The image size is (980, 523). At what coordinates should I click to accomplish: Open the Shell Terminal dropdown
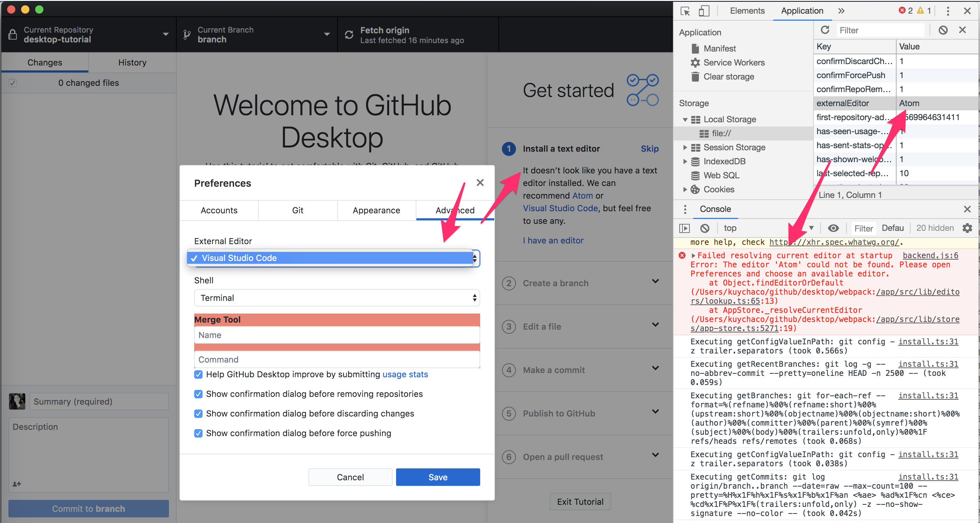click(x=337, y=298)
